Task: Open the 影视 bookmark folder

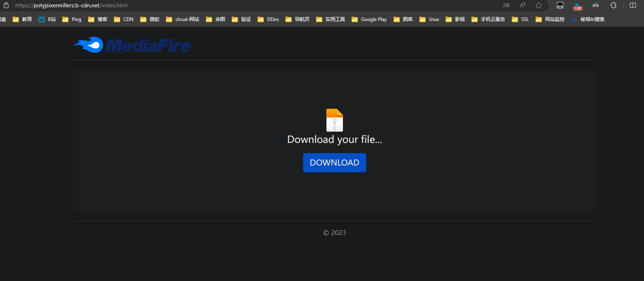Action: click(455, 19)
